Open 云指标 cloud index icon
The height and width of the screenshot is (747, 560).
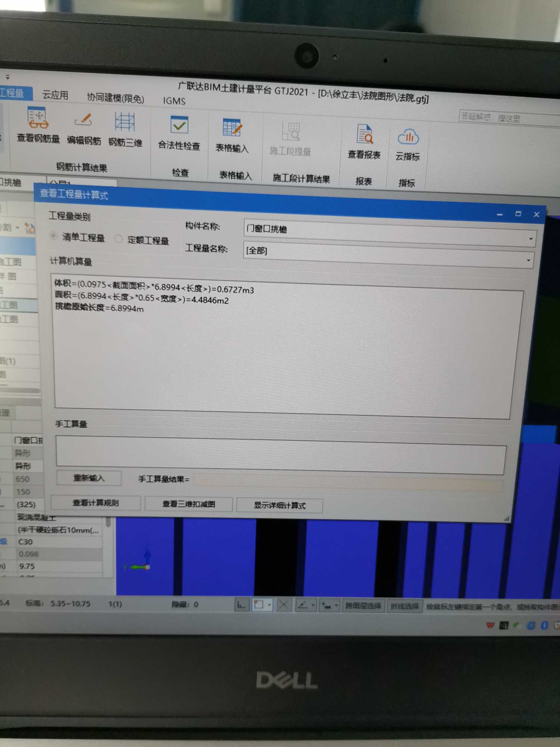(x=408, y=144)
